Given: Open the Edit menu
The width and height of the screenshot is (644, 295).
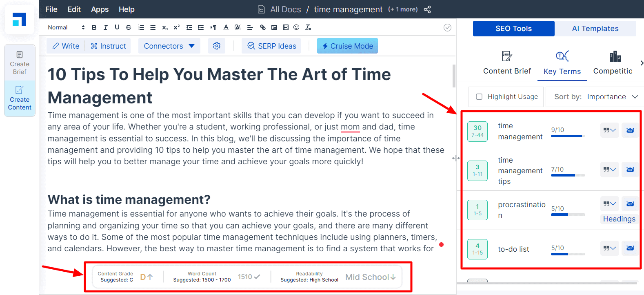Looking at the screenshot, I should click(x=74, y=9).
